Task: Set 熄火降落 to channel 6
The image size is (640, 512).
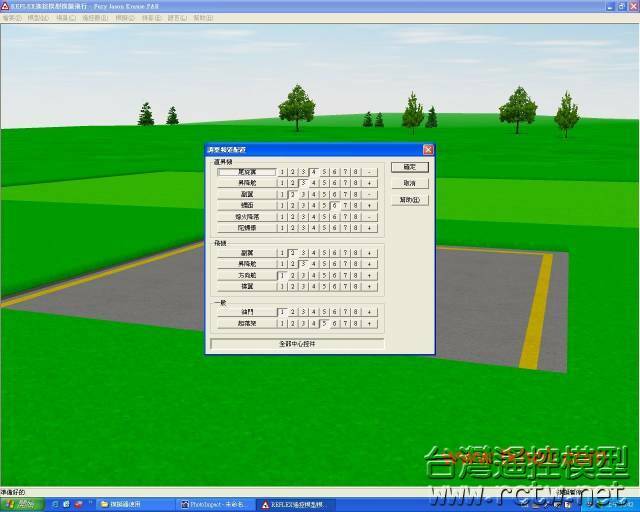Action: 335,217
